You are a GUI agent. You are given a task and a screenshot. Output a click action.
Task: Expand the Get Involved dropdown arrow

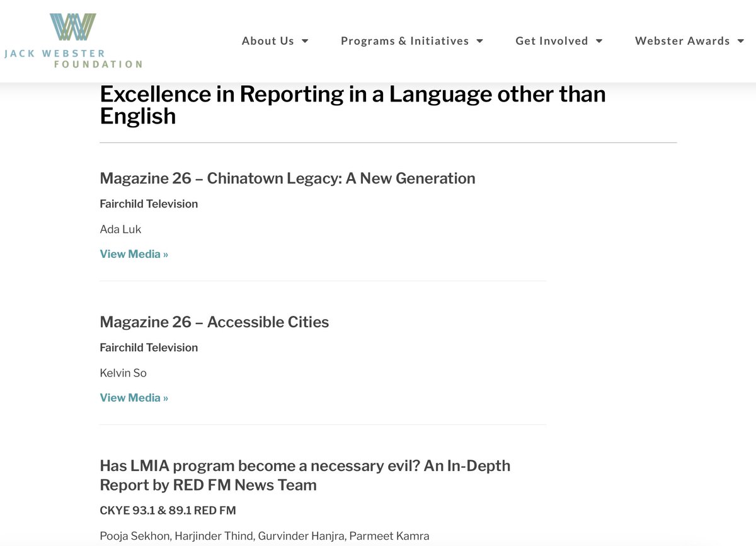click(599, 41)
